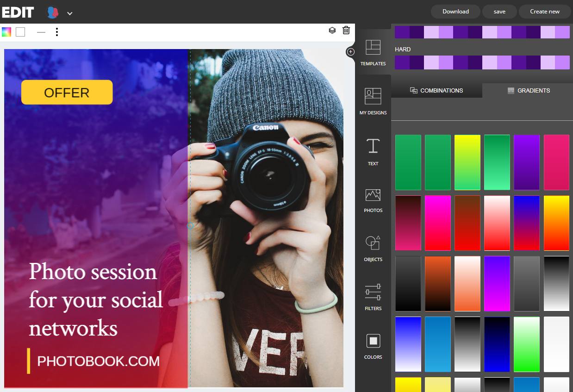Pick the rainbow color picker swatch

[x=6, y=32]
